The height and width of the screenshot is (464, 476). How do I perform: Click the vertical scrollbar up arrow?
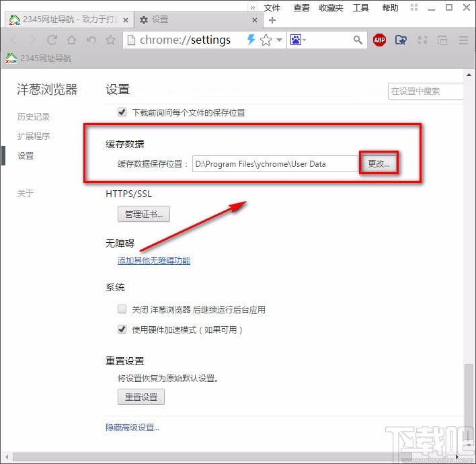point(469,75)
